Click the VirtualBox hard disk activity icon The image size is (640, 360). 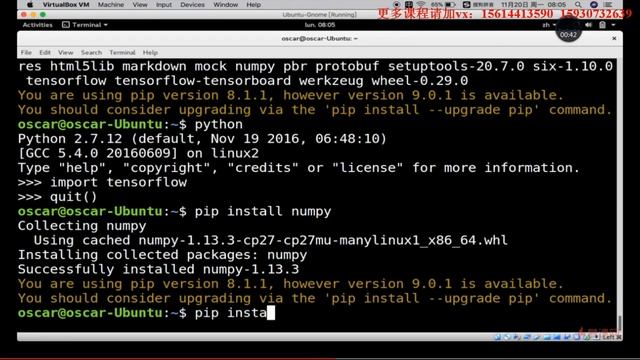pos(498,337)
